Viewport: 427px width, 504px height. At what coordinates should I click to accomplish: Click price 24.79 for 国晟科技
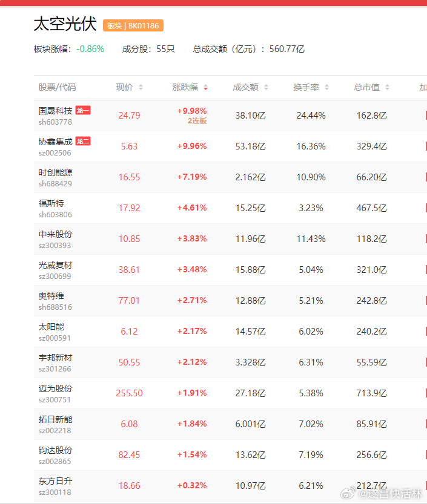click(x=129, y=116)
